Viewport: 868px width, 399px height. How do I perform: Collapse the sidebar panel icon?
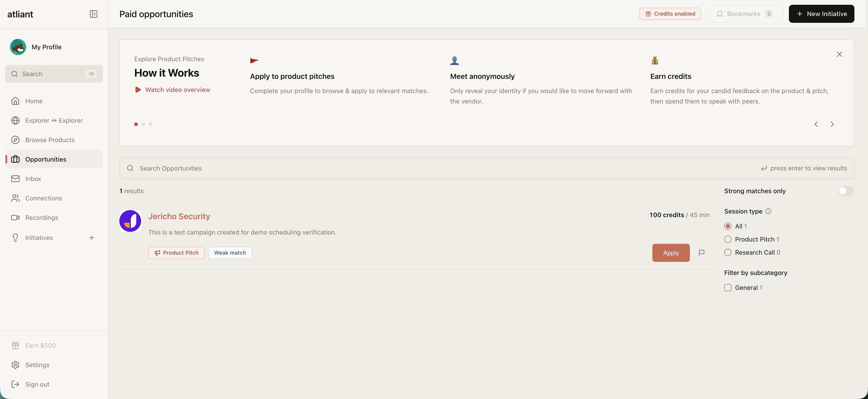pyautogui.click(x=93, y=14)
